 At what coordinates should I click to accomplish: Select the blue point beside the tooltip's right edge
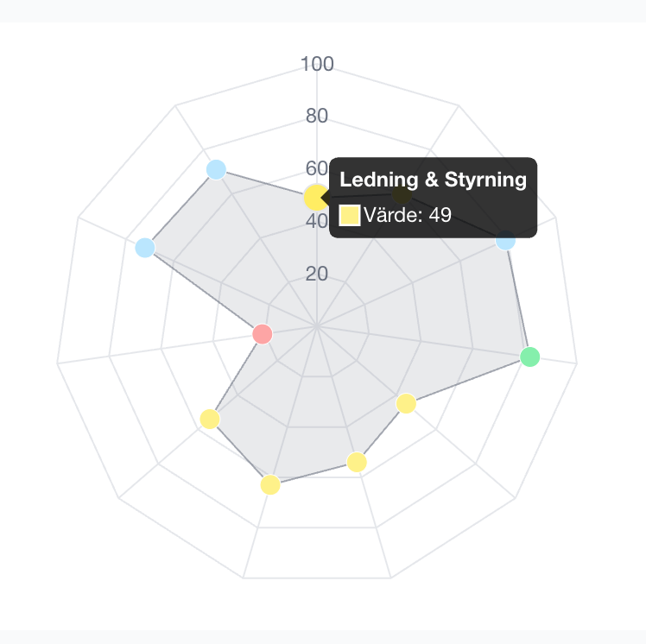(505, 240)
